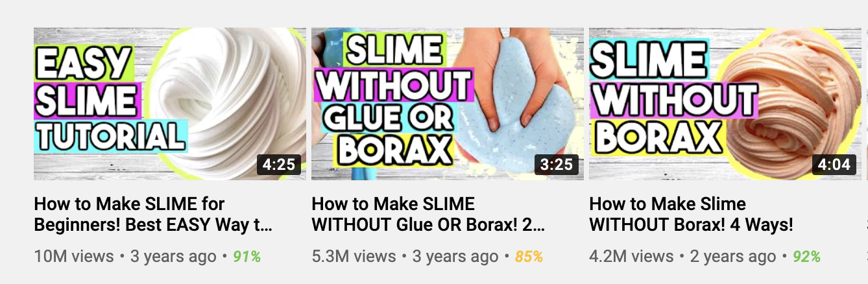Image resolution: width=868 pixels, height=284 pixels.
Task: Open the Easy Slime Tutorial video thumbnail
Action: [x=170, y=104]
